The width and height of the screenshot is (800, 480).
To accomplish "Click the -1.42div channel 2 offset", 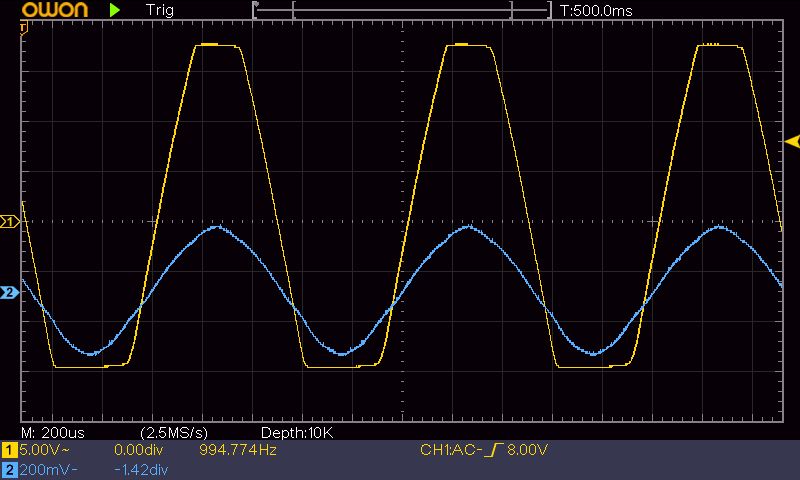I will pos(141,470).
